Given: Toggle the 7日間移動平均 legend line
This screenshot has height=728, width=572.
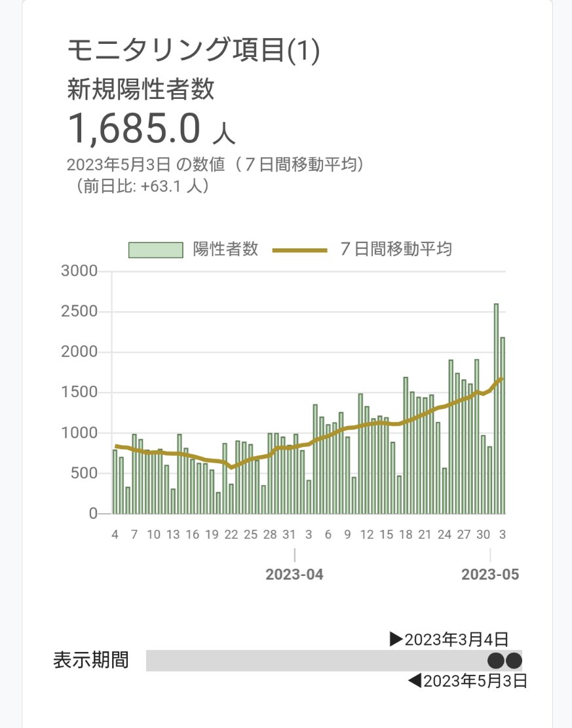Looking at the screenshot, I should 300,250.
